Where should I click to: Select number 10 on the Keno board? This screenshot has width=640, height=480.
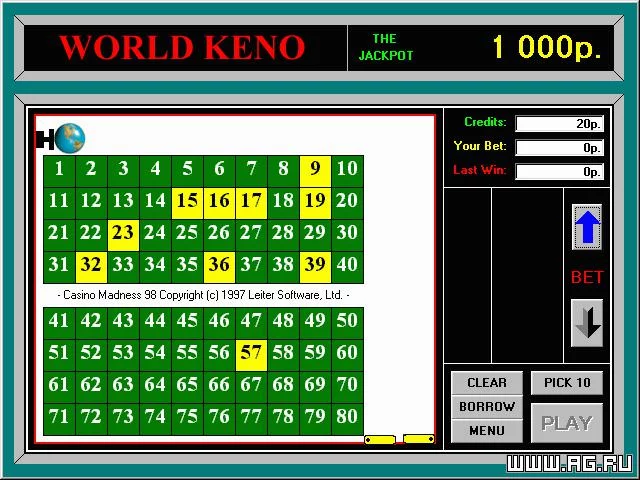(347, 171)
